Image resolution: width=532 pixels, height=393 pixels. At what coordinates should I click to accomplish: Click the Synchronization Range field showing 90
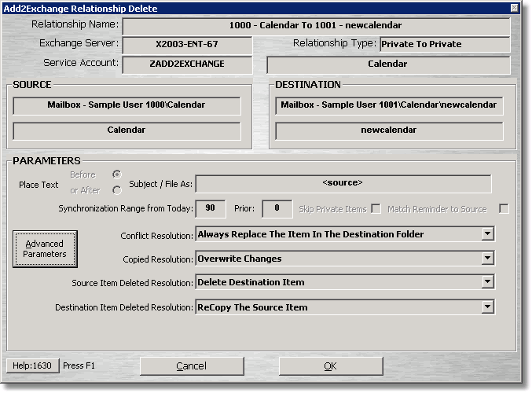[x=211, y=208]
